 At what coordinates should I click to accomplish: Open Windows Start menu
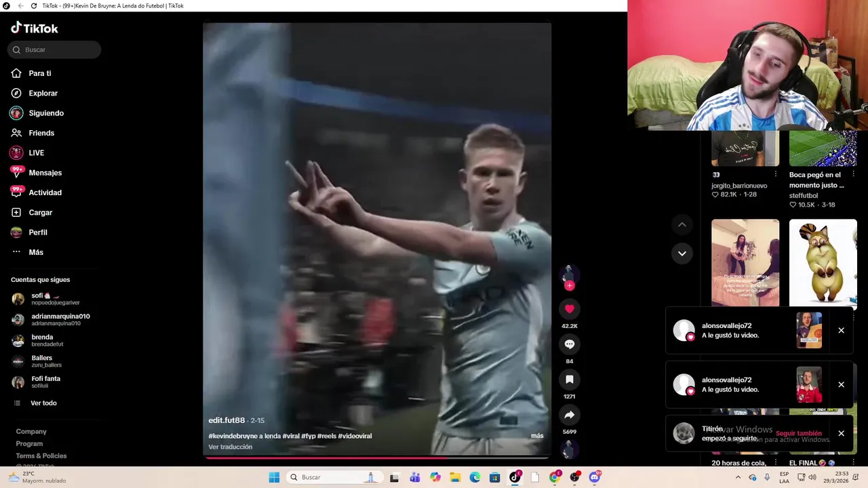274,477
